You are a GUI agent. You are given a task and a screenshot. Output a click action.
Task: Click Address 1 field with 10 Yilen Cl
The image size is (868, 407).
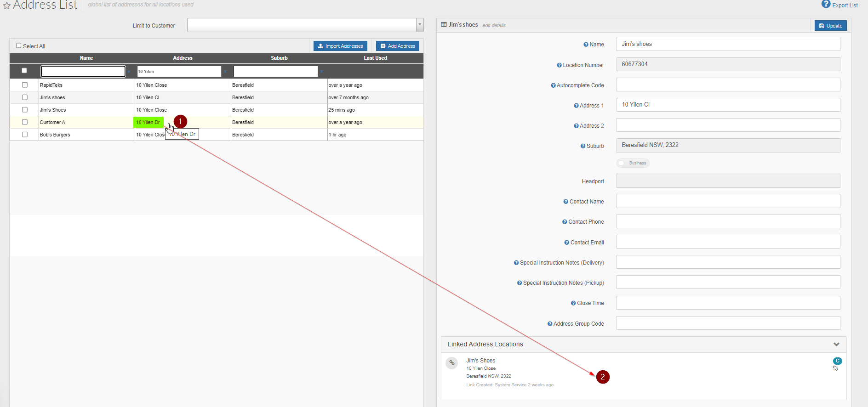click(x=728, y=105)
